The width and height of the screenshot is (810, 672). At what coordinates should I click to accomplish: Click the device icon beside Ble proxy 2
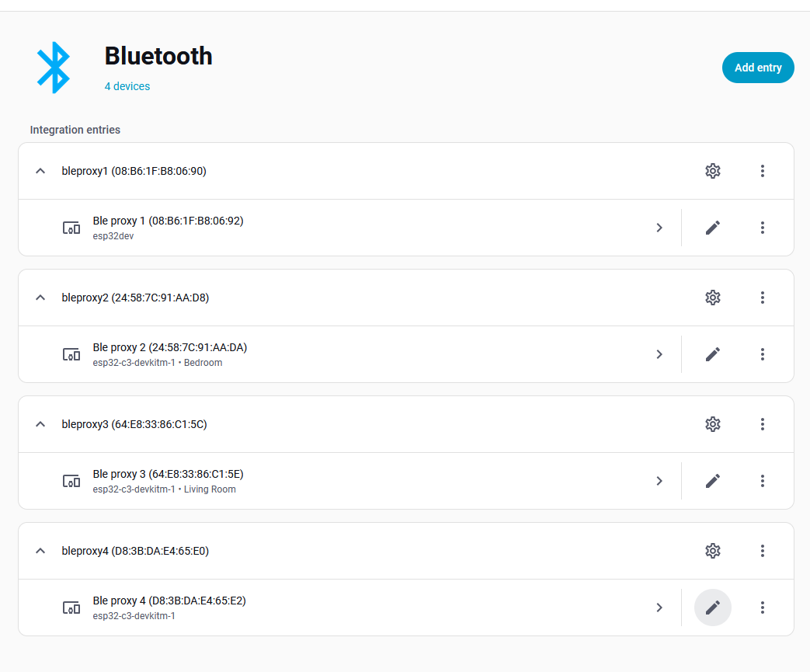71,354
